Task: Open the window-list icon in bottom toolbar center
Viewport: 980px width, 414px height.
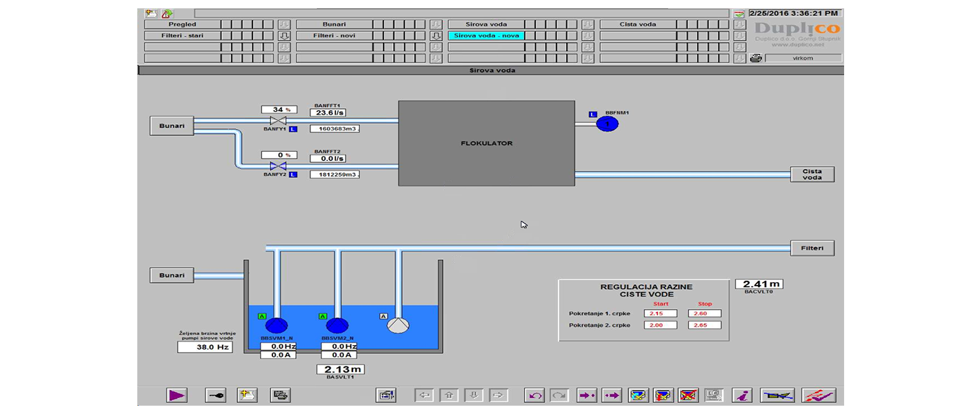Action: [386, 395]
